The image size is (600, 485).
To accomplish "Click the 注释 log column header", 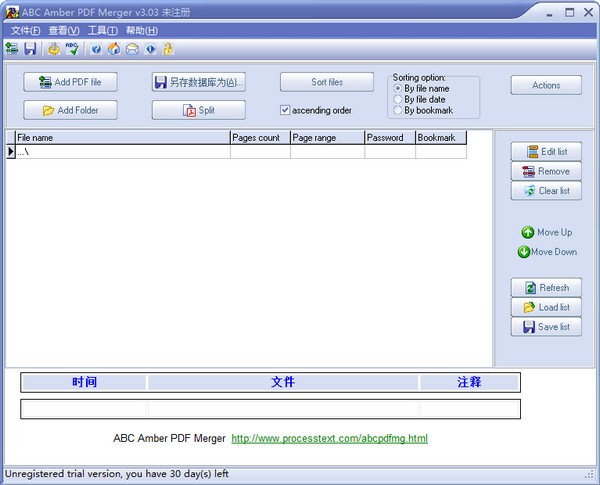I will coord(469,382).
